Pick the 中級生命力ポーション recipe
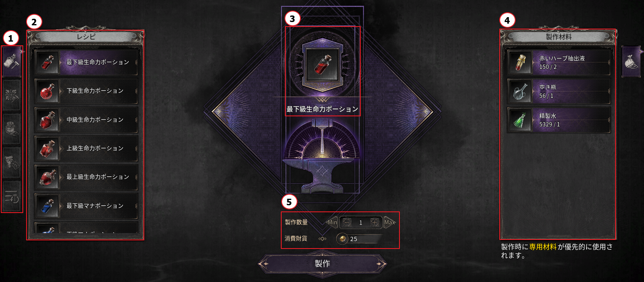The image size is (644, 282). coord(86,120)
